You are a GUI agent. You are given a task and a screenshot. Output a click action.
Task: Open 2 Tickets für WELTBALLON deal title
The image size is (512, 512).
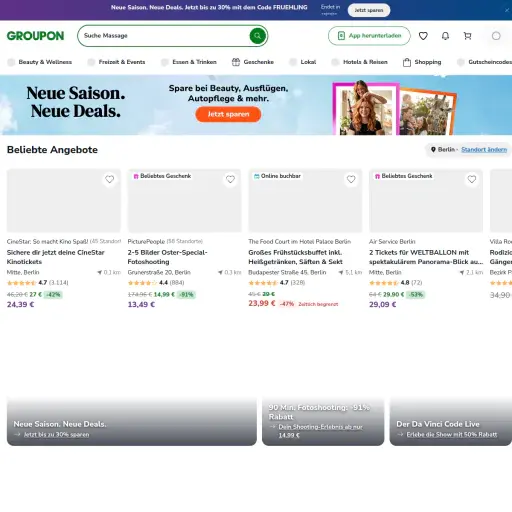coord(426,257)
